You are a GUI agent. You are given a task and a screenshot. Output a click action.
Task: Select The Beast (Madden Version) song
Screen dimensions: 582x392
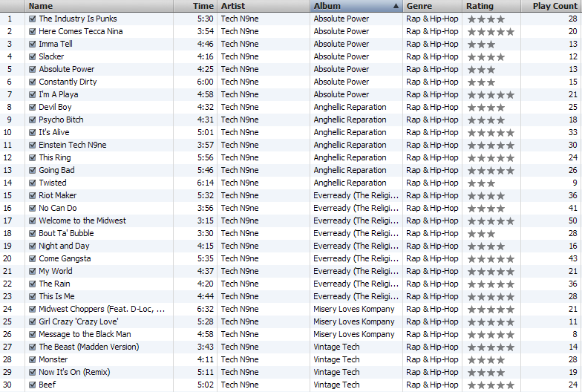pos(88,347)
